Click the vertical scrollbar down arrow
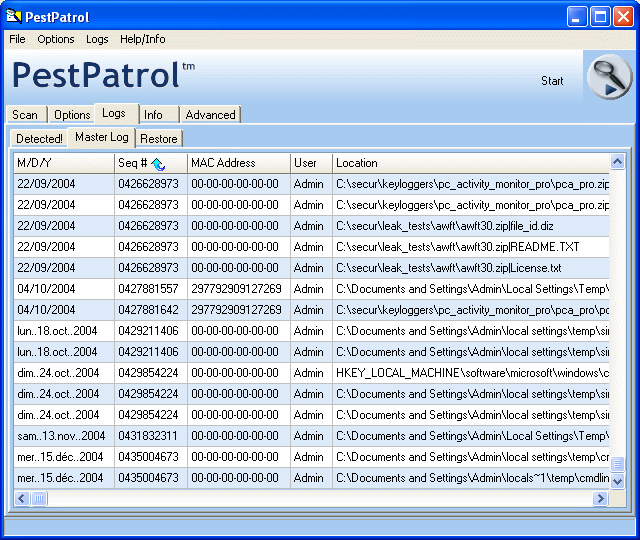Image resolution: width=640 pixels, height=540 pixels. tap(618, 481)
